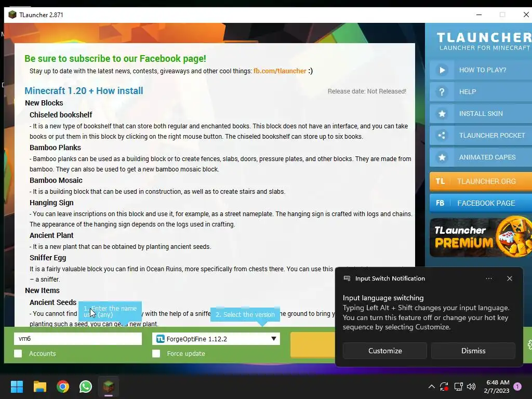Click the network display tray icon
This screenshot has width=532, height=399.
458,387
